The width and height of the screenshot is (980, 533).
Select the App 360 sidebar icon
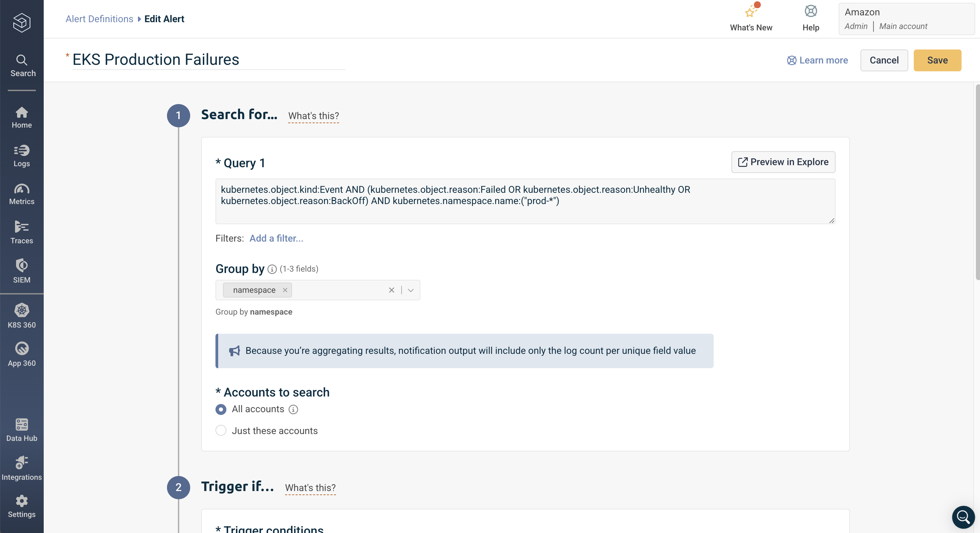(x=21, y=354)
